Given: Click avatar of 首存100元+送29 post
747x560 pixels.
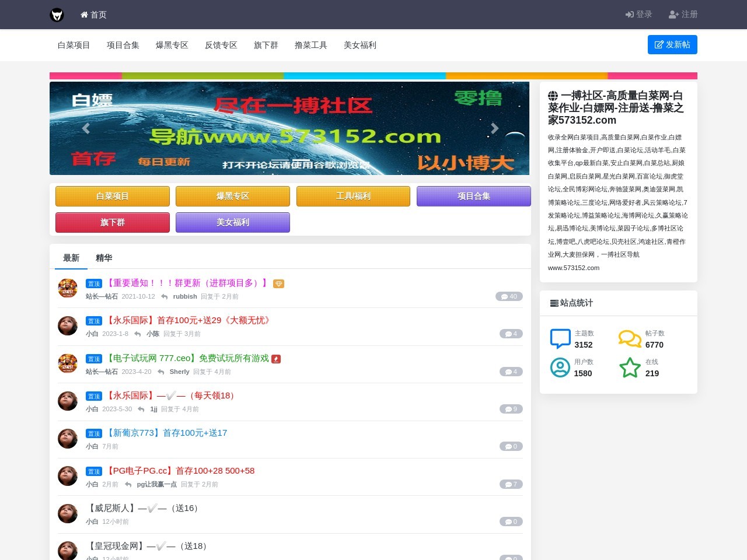Looking at the screenshot, I should coord(68,325).
